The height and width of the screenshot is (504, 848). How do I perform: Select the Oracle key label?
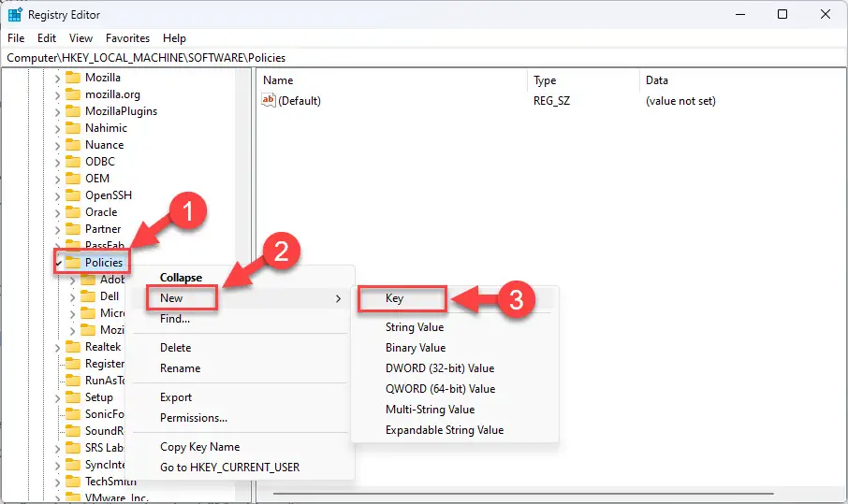click(x=101, y=212)
